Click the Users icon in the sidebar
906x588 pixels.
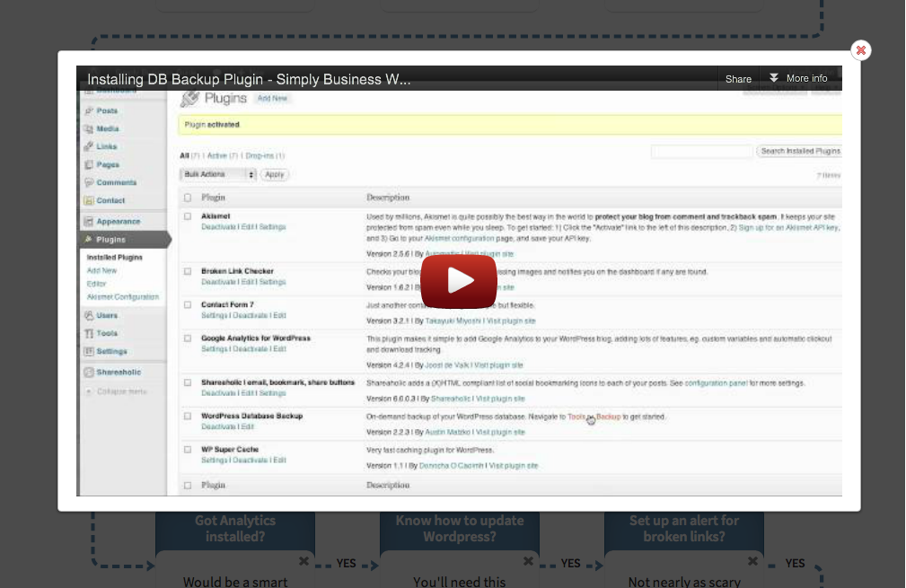click(88, 315)
